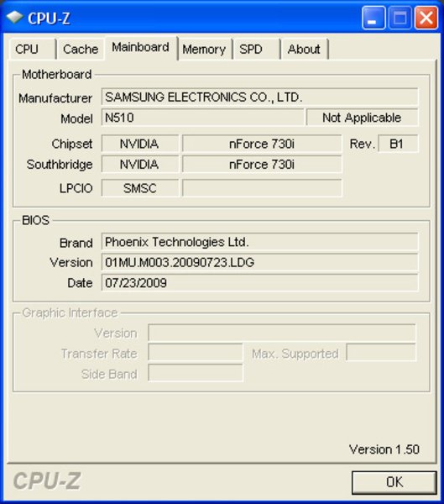The height and width of the screenshot is (504, 444).
Task: Close the CPU-Z window
Action: point(426,18)
